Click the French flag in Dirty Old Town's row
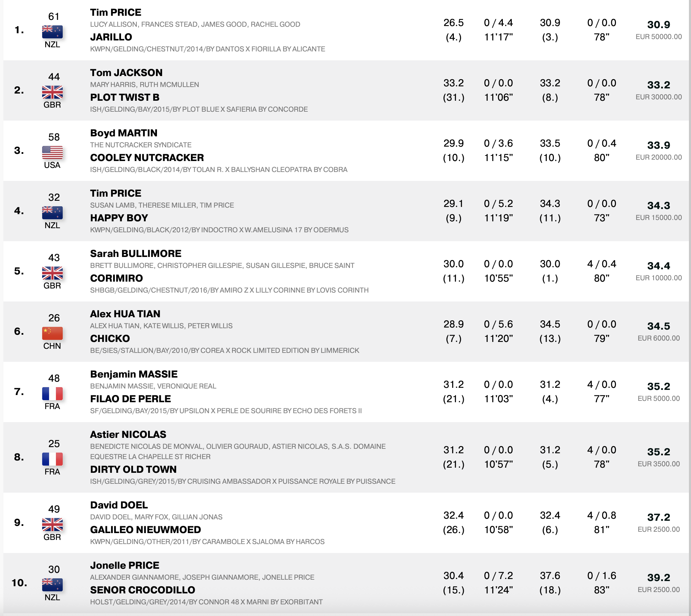Screen dimensions: 691x616 pyautogui.click(x=52, y=459)
